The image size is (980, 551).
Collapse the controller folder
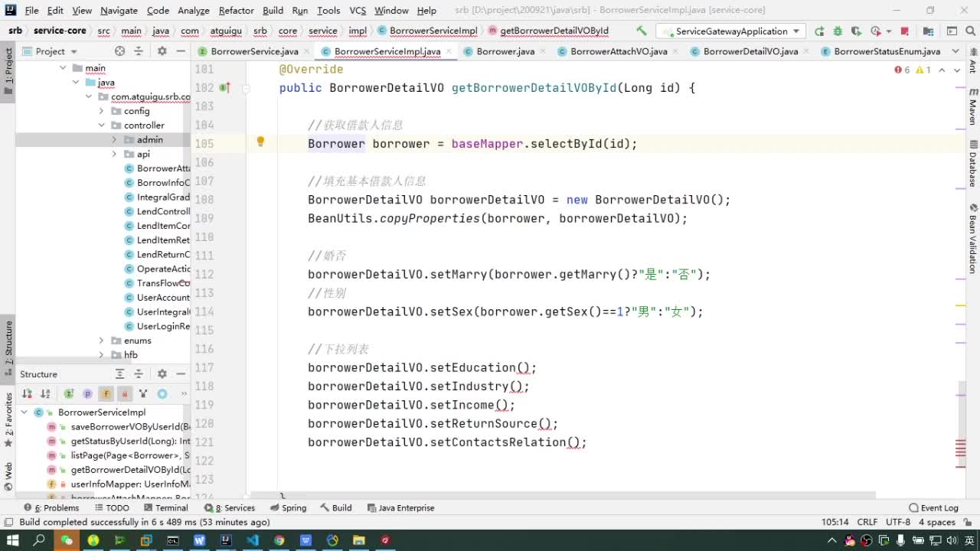tap(101, 126)
